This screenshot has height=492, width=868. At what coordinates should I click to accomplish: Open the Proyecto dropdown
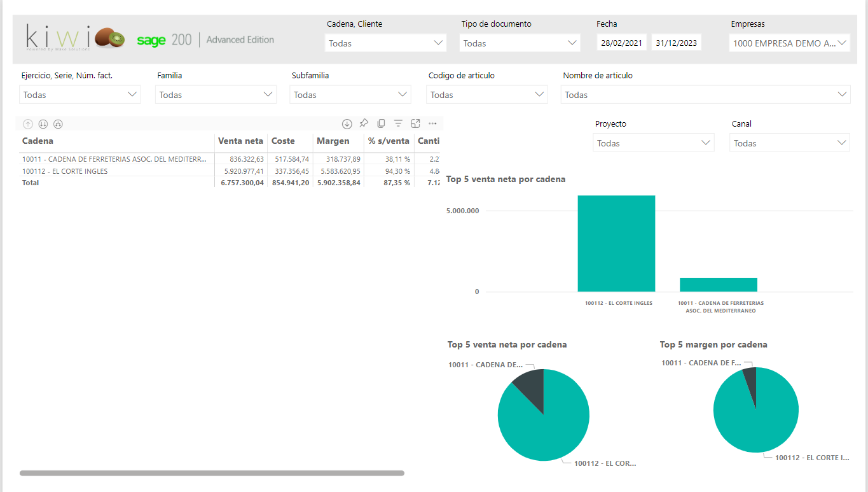tap(654, 143)
